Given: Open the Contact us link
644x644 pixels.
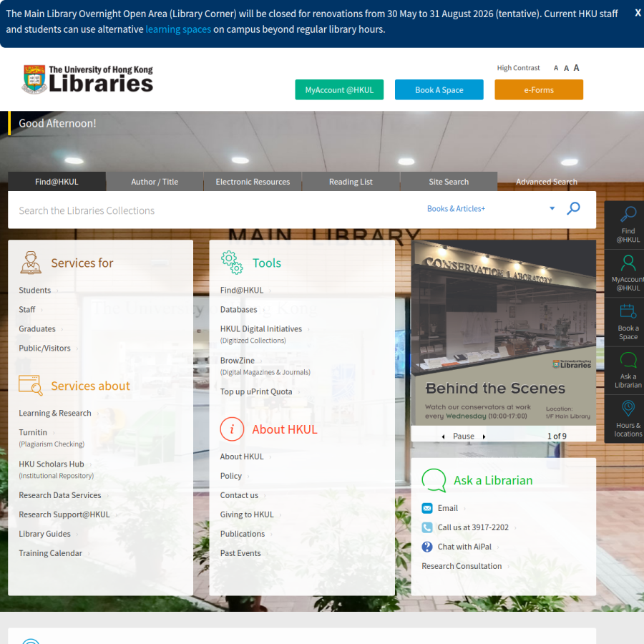Looking at the screenshot, I should [x=239, y=495].
